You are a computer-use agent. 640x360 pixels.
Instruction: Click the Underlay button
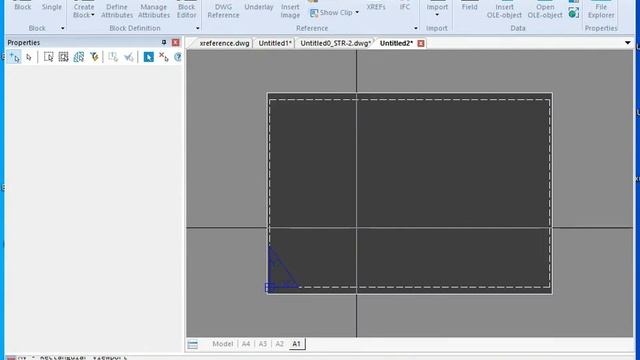(x=259, y=7)
